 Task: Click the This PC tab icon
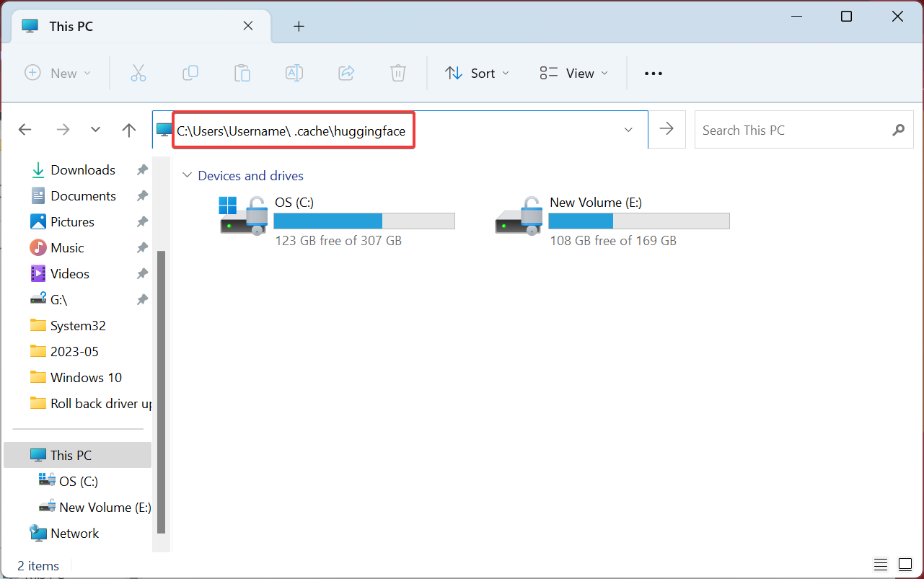(30, 26)
